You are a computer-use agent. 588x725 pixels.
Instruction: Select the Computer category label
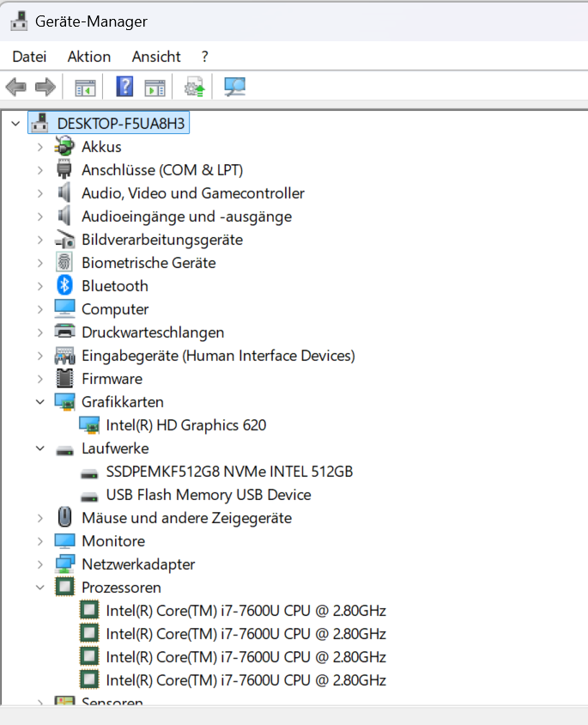click(x=115, y=309)
